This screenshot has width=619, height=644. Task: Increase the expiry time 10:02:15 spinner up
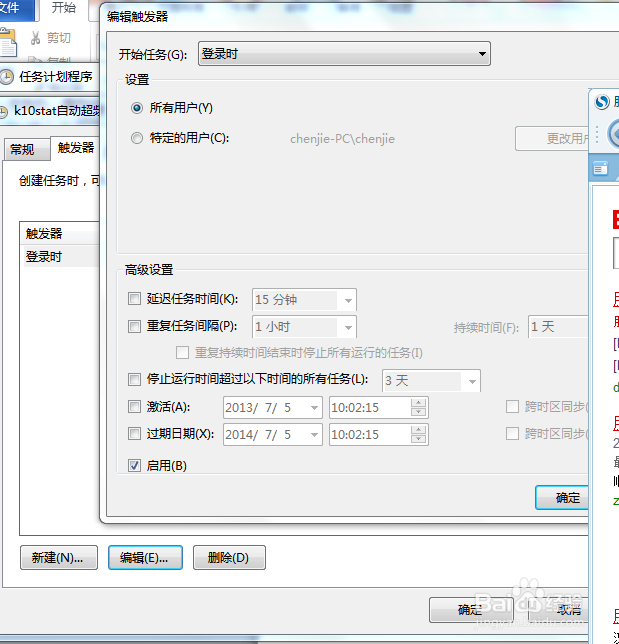click(x=419, y=430)
